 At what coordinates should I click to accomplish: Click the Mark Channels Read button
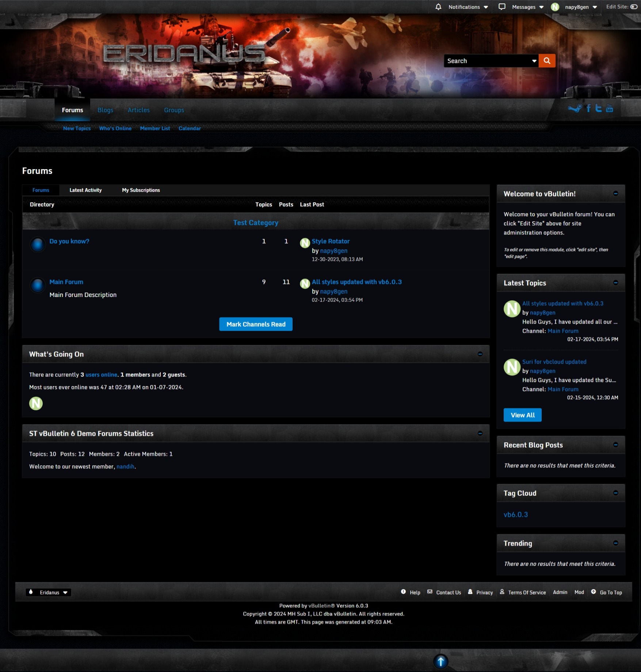(256, 324)
